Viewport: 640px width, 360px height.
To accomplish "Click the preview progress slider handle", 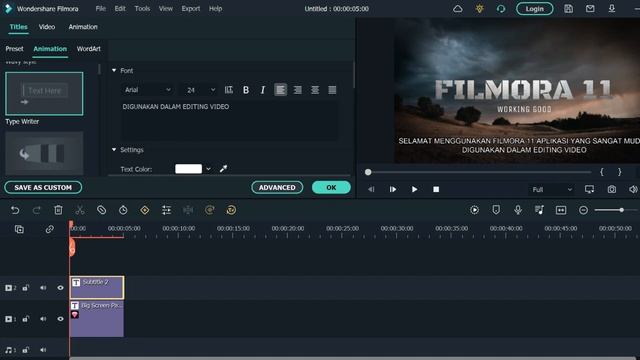I will 368,172.
